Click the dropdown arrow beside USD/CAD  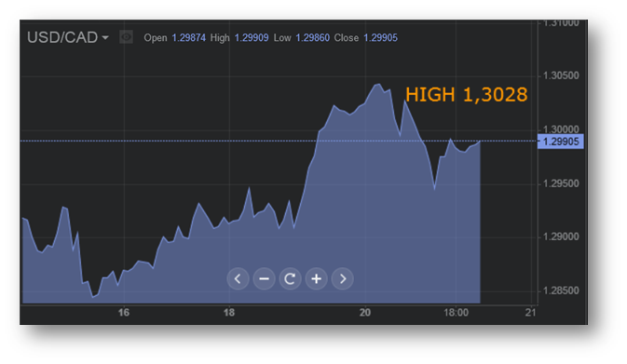(105, 38)
